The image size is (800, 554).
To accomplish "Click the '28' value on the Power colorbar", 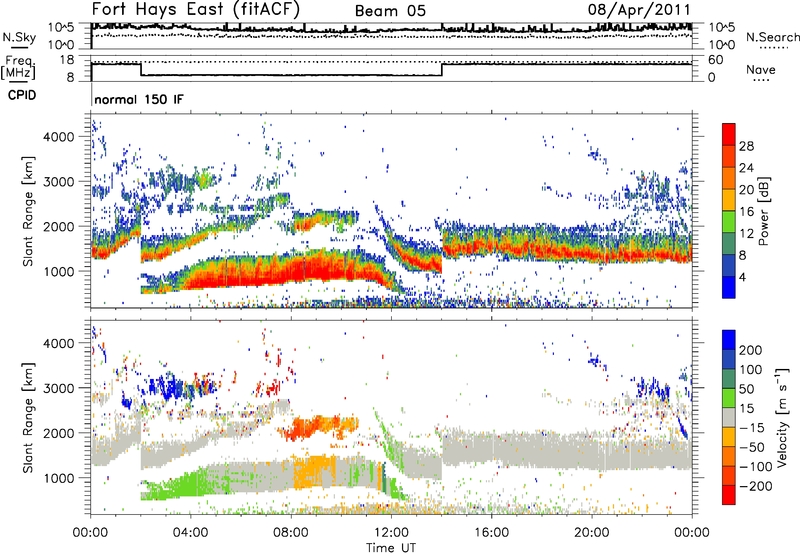I will tap(746, 146).
